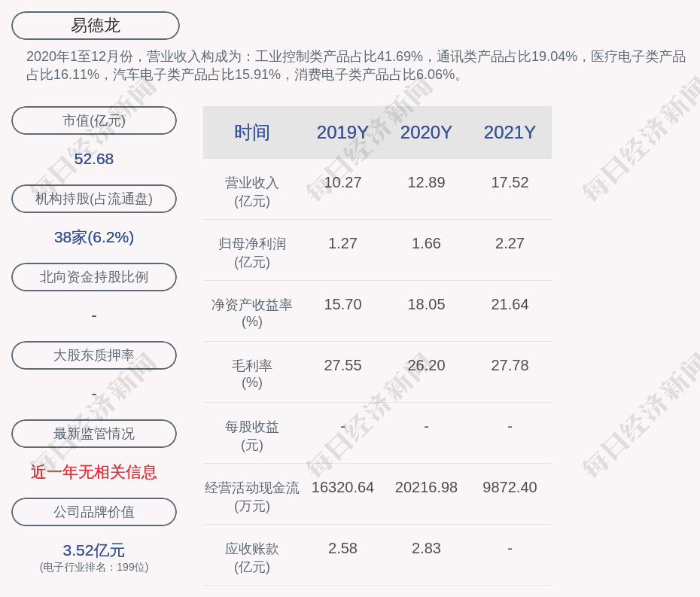Click ROE value 18.05
Image resolution: width=700 pixels, height=597 pixels.
pyautogui.click(x=426, y=305)
